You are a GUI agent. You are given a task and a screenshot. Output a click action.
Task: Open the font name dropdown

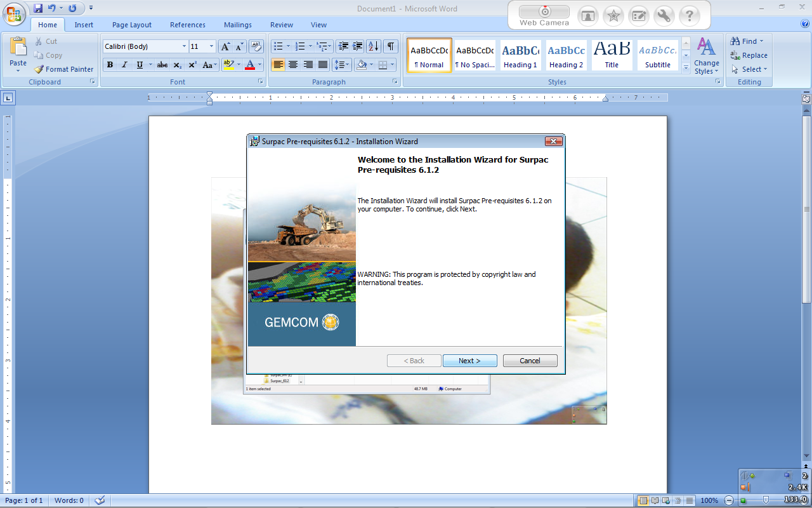click(x=184, y=46)
